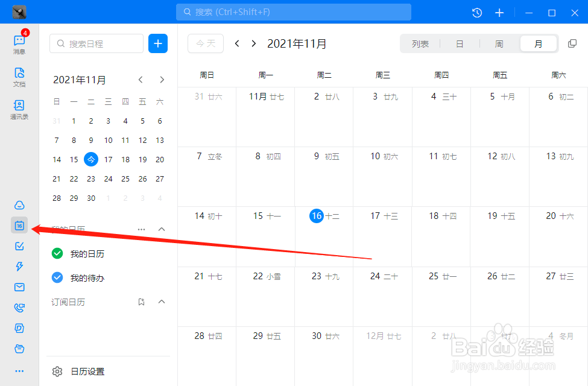Image resolution: width=588 pixels, height=386 pixels.
Task: Click the copy layout icon beside view tabs
Action: tap(572, 43)
